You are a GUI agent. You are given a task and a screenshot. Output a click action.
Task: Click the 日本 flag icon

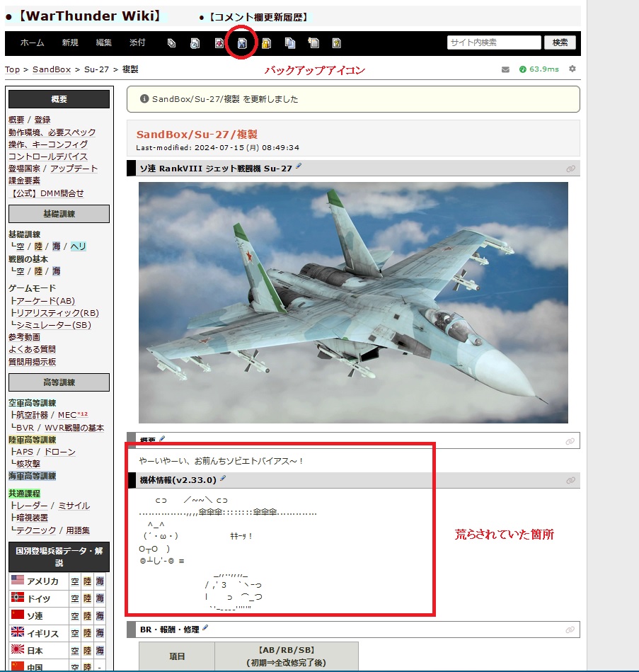pos(18,649)
